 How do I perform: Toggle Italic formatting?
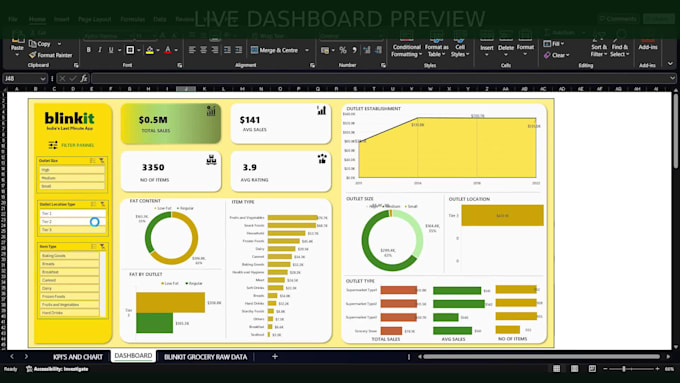click(x=100, y=50)
